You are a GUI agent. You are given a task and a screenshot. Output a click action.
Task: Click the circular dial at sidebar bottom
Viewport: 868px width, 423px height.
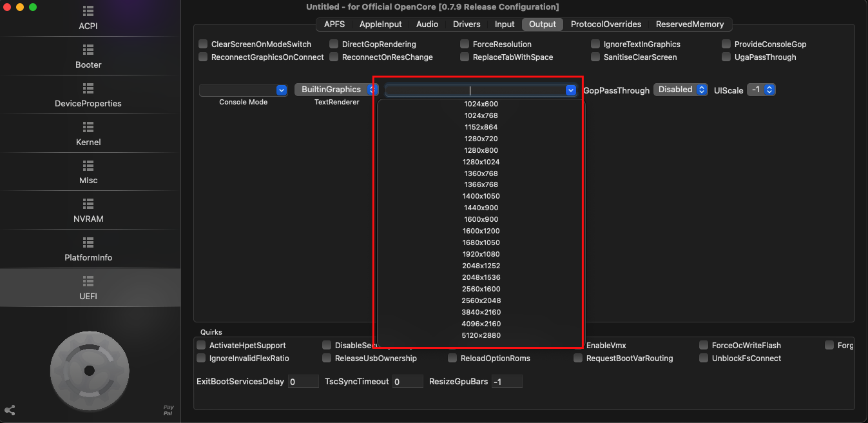click(90, 370)
